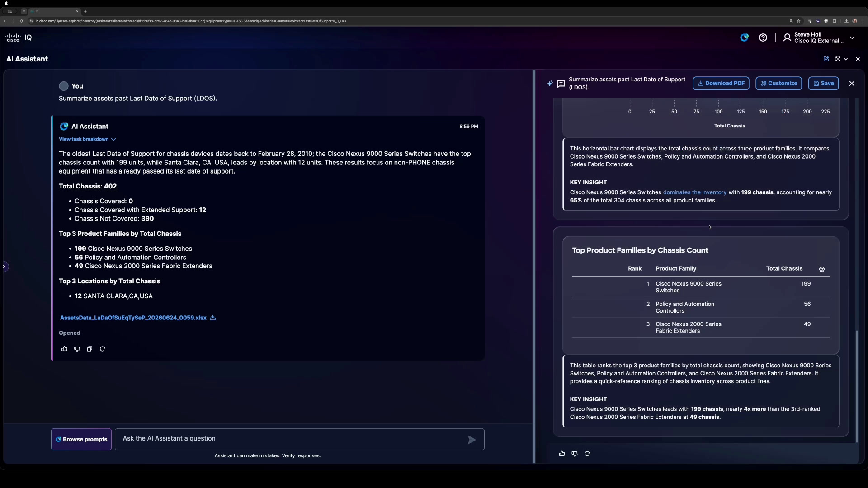868x488 pixels.
Task: Click the Browse prompts button
Action: pos(81,439)
